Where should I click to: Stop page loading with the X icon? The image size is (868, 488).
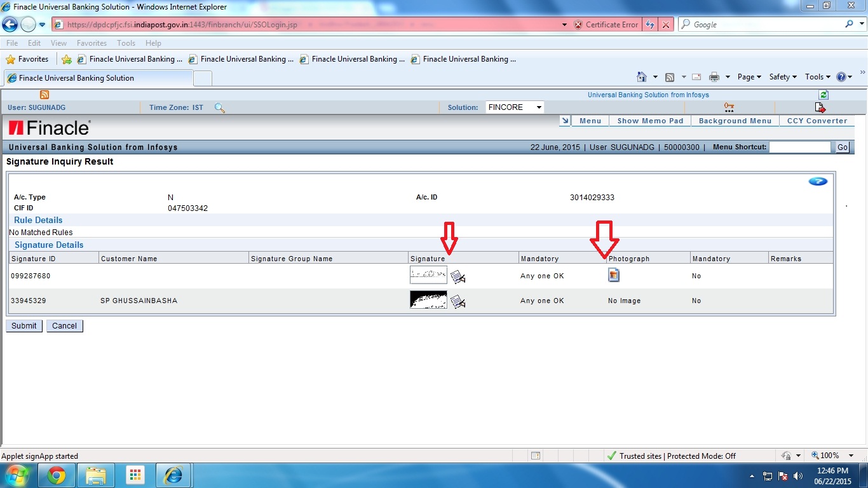pyautogui.click(x=665, y=25)
